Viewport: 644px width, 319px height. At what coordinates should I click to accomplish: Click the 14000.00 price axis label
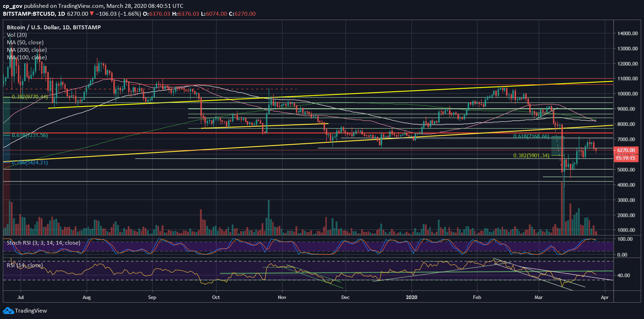628,33
